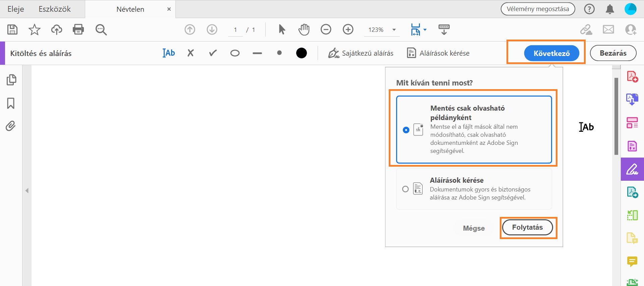644x286 pixels.
Task: Open the black color swatch picker
Action: coord(301,53)
